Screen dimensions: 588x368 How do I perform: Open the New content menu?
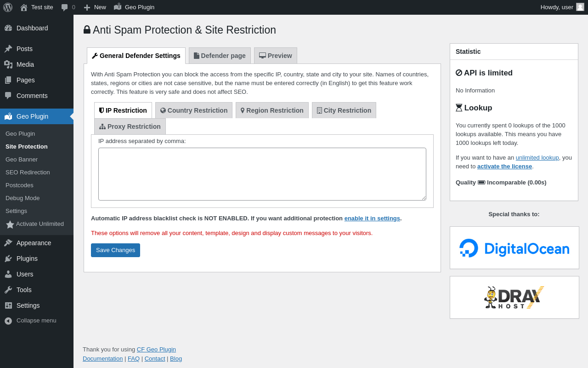click(95, 7)
